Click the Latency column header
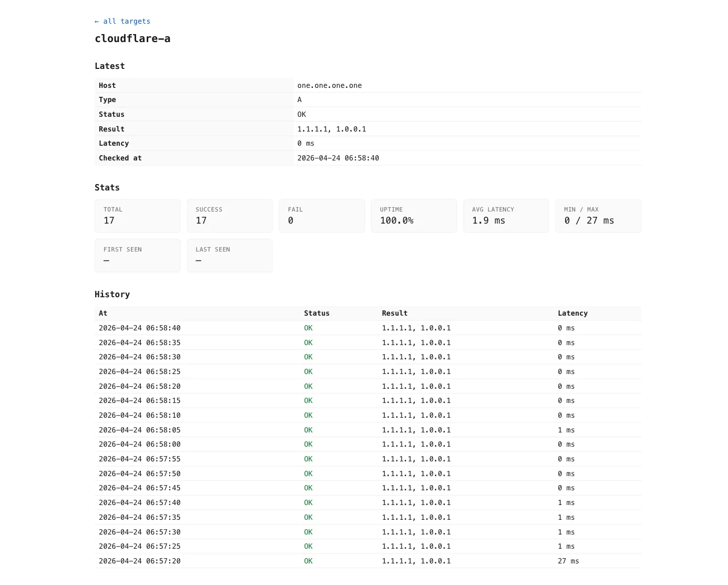 [x=572, y=313]
